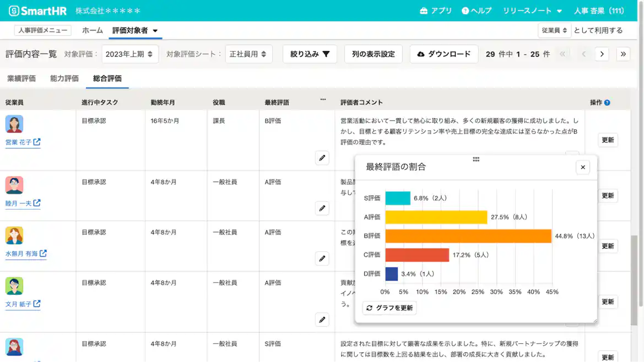
Task: Grab the drag handle dots on 最終評語の割合 dialog
Action: (x=475, y=159)
